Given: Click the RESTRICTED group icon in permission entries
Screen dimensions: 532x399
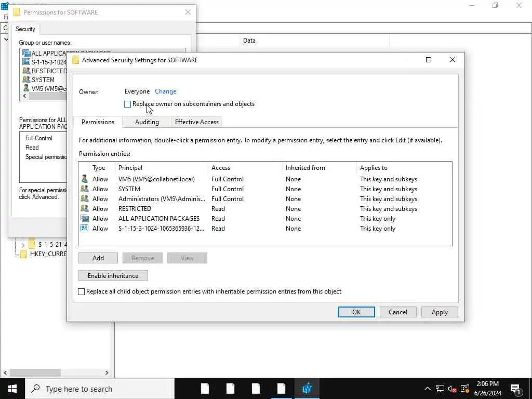Looking at the screenshot, I should pyautogui.click(x=85, y=208).
